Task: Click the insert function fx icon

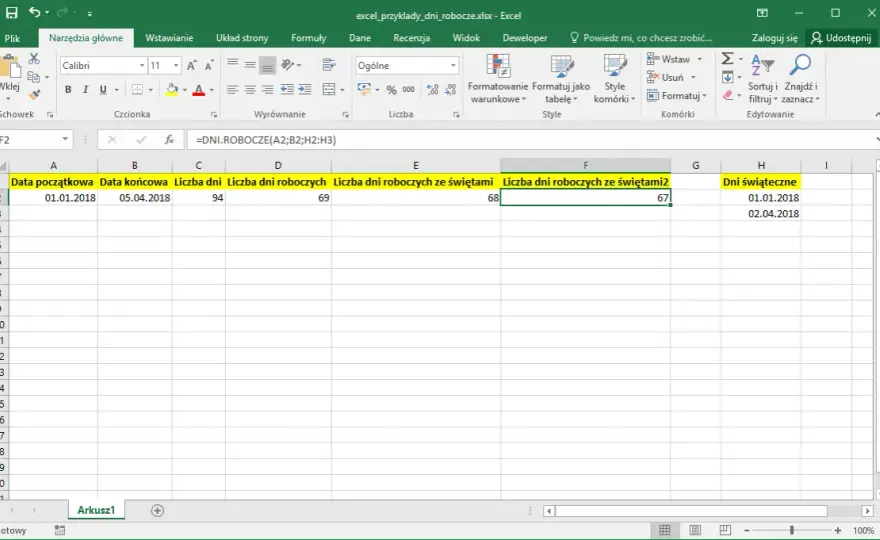Action: click(x=169, y=140)
